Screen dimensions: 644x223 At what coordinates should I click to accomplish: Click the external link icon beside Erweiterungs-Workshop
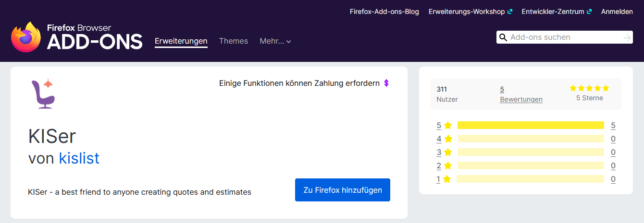tap(510, 12)
